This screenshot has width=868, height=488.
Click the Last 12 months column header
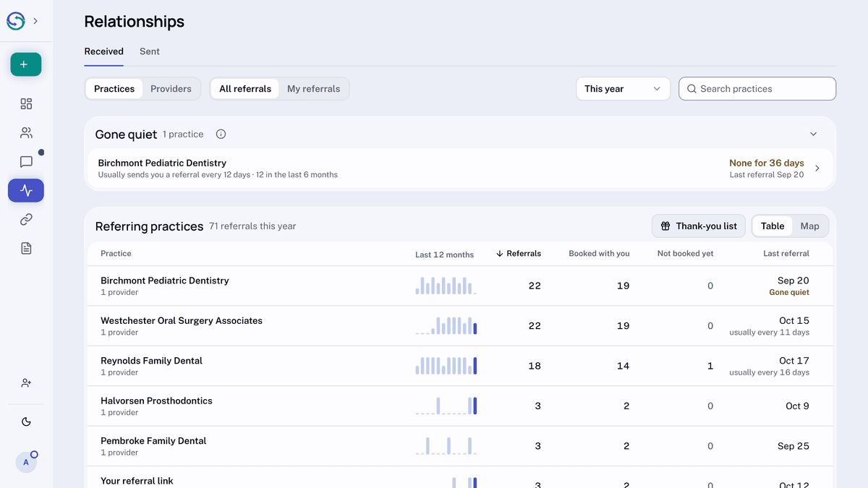click(444, 254)
